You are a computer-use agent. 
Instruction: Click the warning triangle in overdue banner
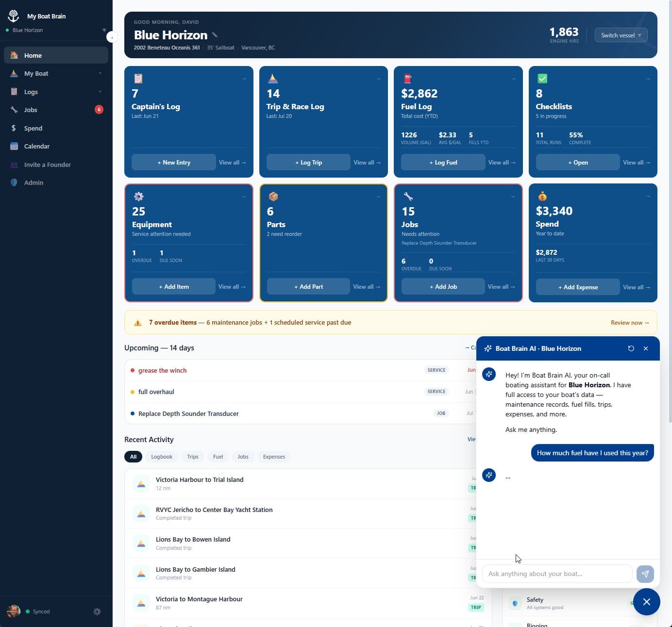pyautogui.click(x=138, y=323)
